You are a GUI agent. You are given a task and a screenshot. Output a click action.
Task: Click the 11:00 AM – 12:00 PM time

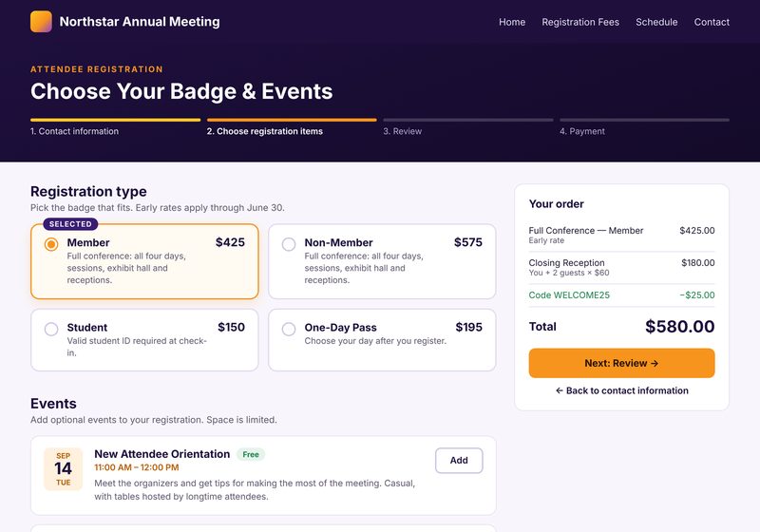[137, 467]
